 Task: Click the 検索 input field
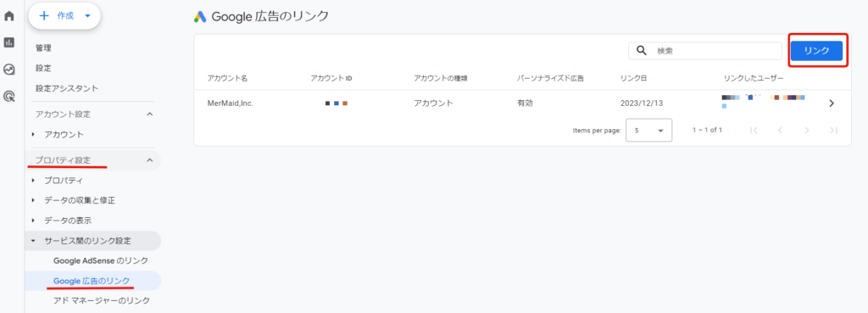(705, 50)
